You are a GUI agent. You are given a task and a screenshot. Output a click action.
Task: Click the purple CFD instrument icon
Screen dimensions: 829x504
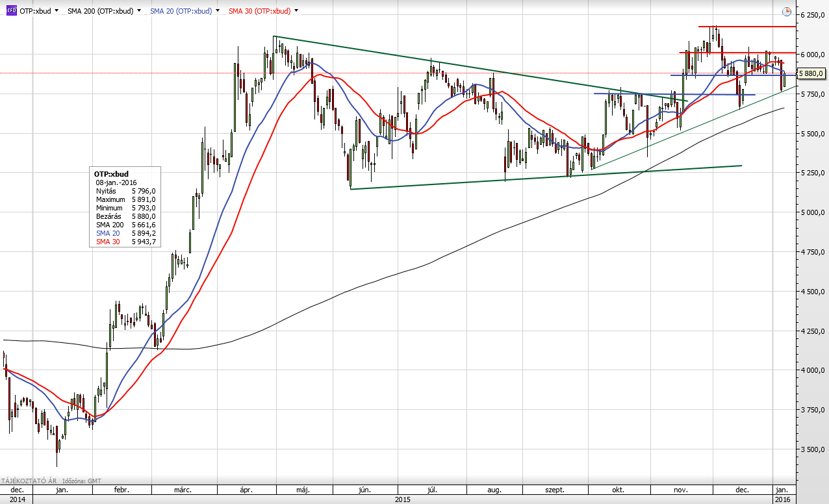(x=11, y=11)
